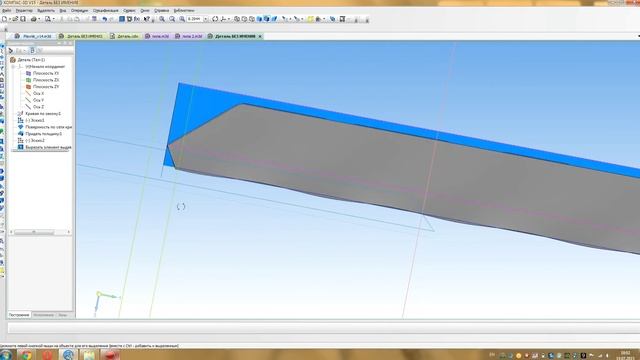Click the Rotate view icon
640x360 pixels.
[215, 19]
